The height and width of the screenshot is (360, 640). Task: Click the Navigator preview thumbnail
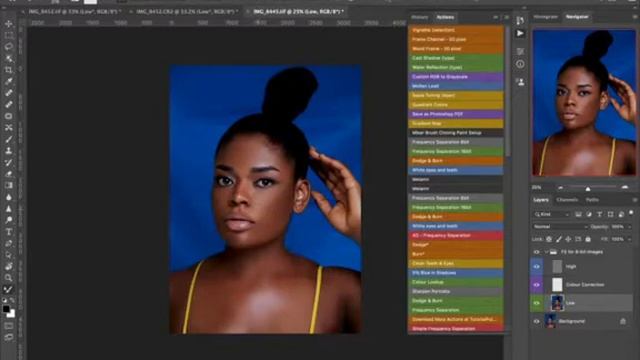point(584,103)
